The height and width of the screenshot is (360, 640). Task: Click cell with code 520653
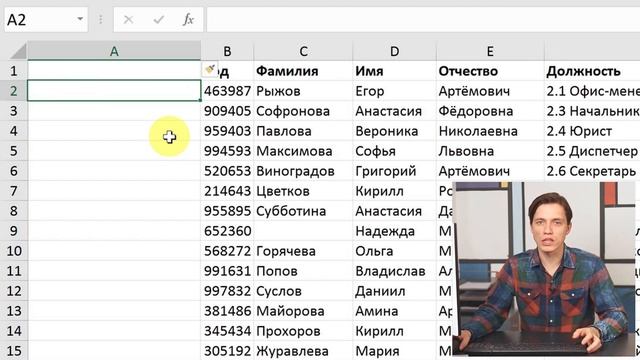coord(227,171)
